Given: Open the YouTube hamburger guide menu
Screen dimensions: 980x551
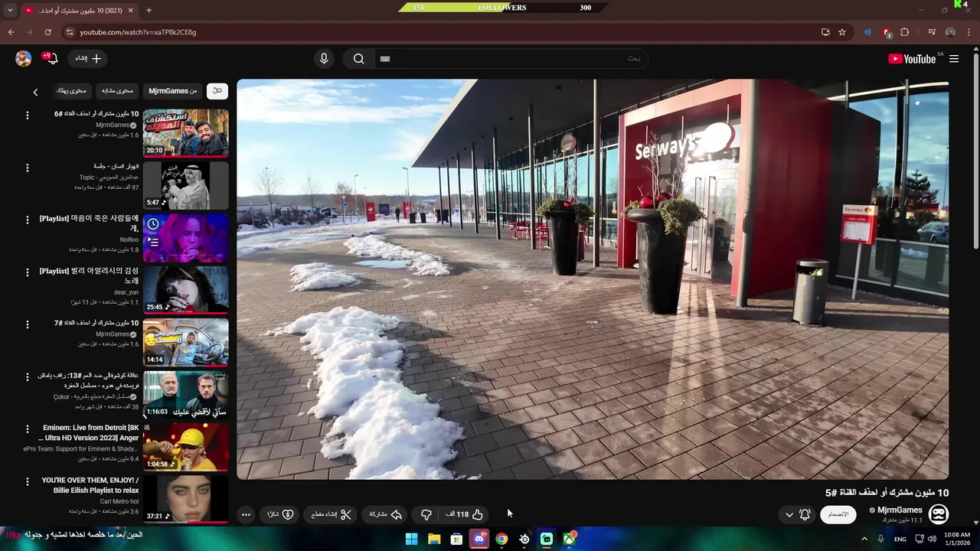Looking at the screenshot, I should pyautogui.click(x=954, y=59).
